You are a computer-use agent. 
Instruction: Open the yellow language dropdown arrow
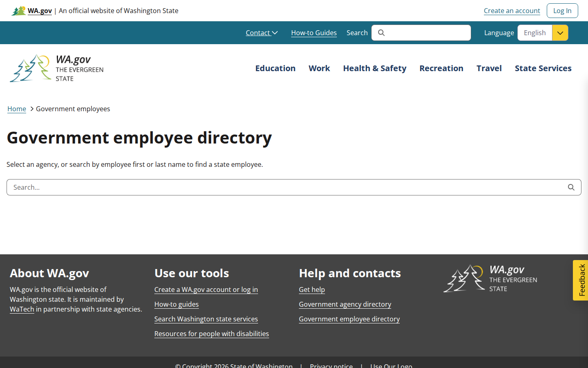point(560,33)
